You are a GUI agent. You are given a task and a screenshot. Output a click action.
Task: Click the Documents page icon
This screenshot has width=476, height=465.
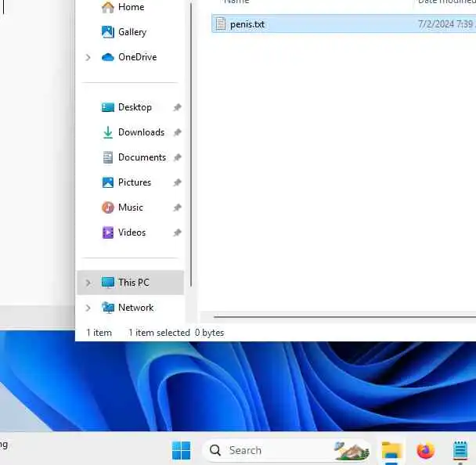pyautogui.click(x=108, y=157)
